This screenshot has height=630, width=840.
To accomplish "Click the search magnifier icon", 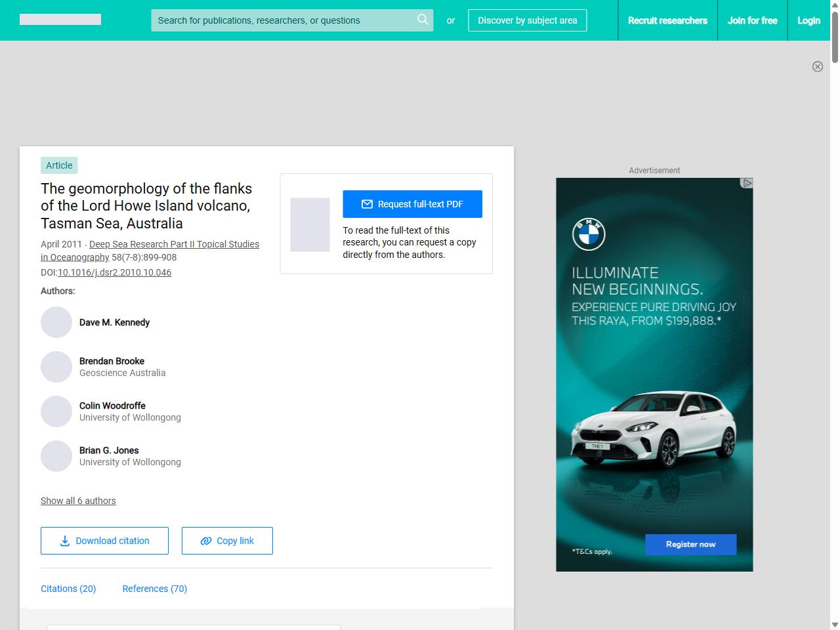I will coord(423,20).
